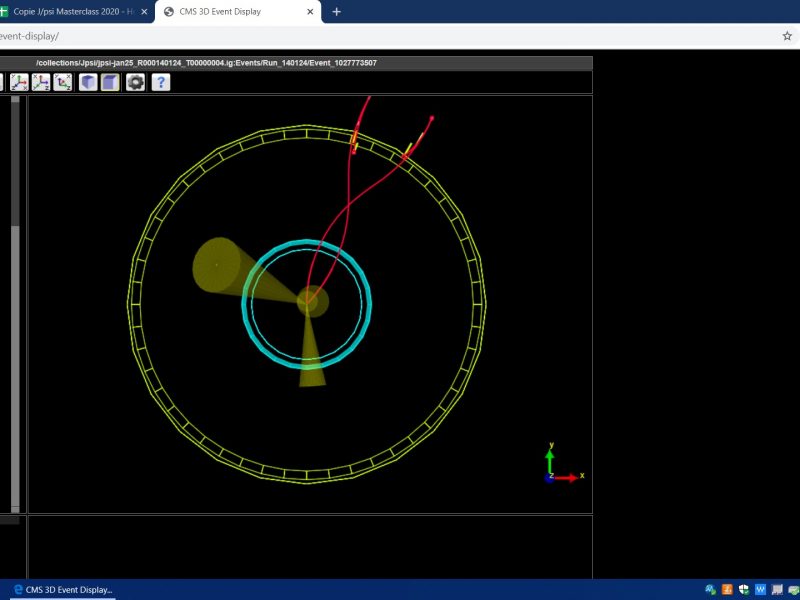Screen dimensions: 800x600
Task: Open the settings gear in the toolbar
Action: 136,82
